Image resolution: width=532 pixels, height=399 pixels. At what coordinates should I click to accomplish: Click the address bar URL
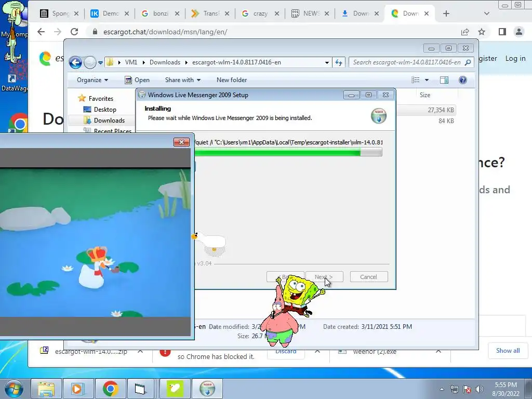(165, 32)
